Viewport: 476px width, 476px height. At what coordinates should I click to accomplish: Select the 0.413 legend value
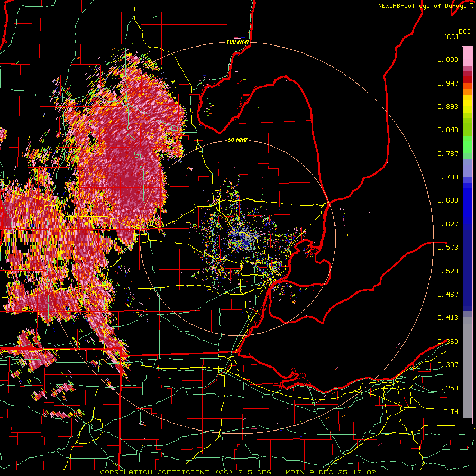click(448, 318)
